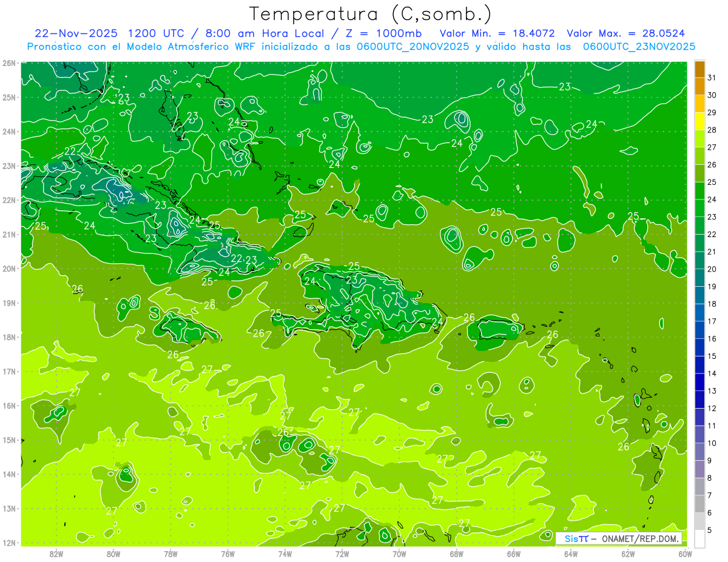Click legend value 30 on color scale

712,95
